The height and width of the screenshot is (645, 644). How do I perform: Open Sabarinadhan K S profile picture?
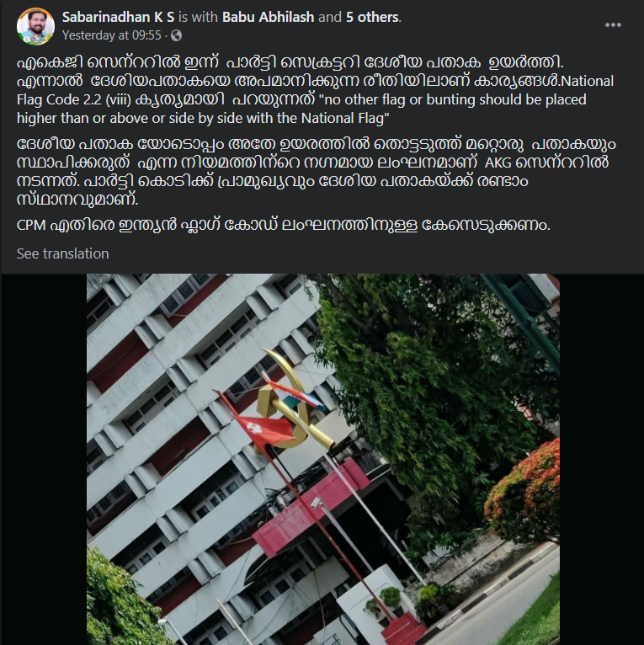click(x=35, y=26)
